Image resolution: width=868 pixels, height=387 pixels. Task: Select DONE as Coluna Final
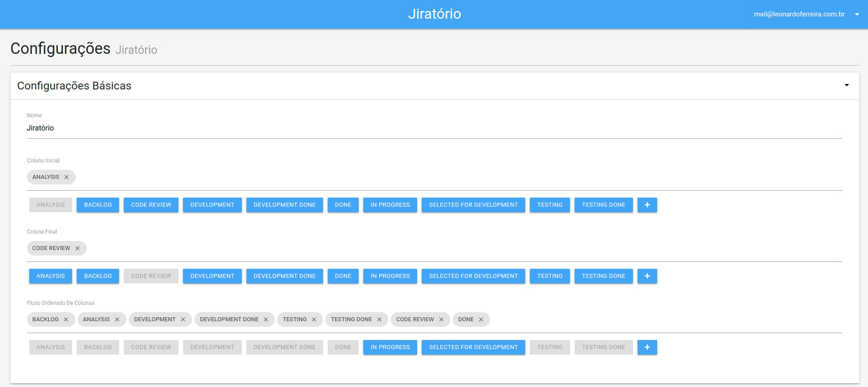coord(343,276)
